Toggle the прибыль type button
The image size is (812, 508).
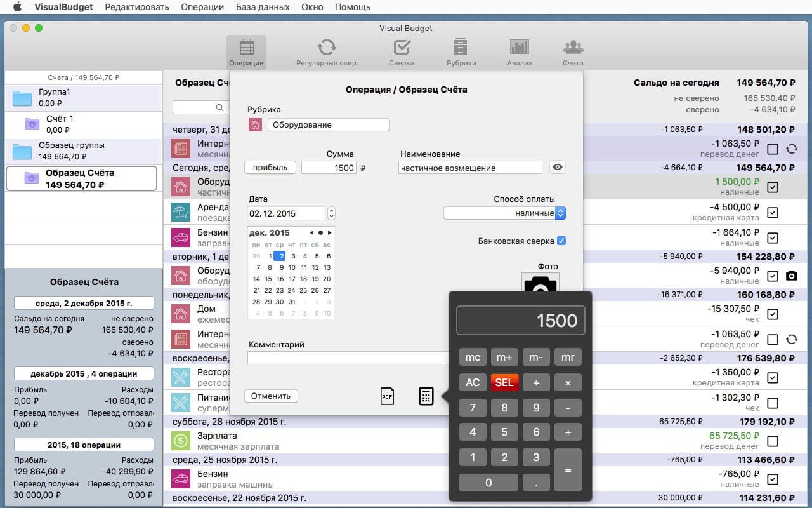pyautogui.click(x=270, y=168)
